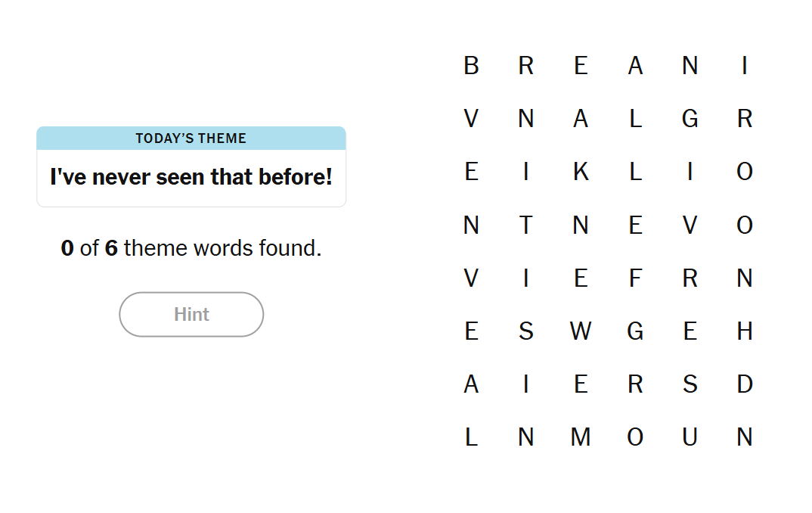Image resolution: width=812 pixels, height=513 pixels.
Task: Choose the letter U in the bottom row
Action: pyautogui.click(x=690, y=437)
